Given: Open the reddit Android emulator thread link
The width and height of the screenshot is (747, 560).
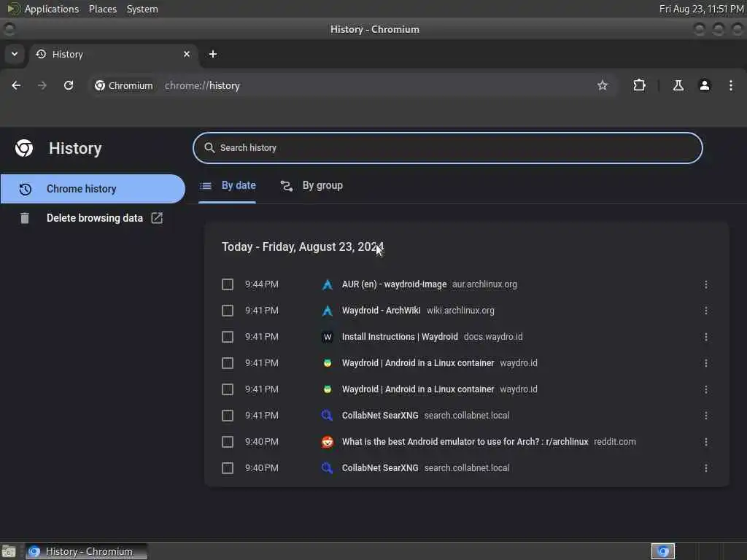Looking at the screenshot, I should 465,442.
